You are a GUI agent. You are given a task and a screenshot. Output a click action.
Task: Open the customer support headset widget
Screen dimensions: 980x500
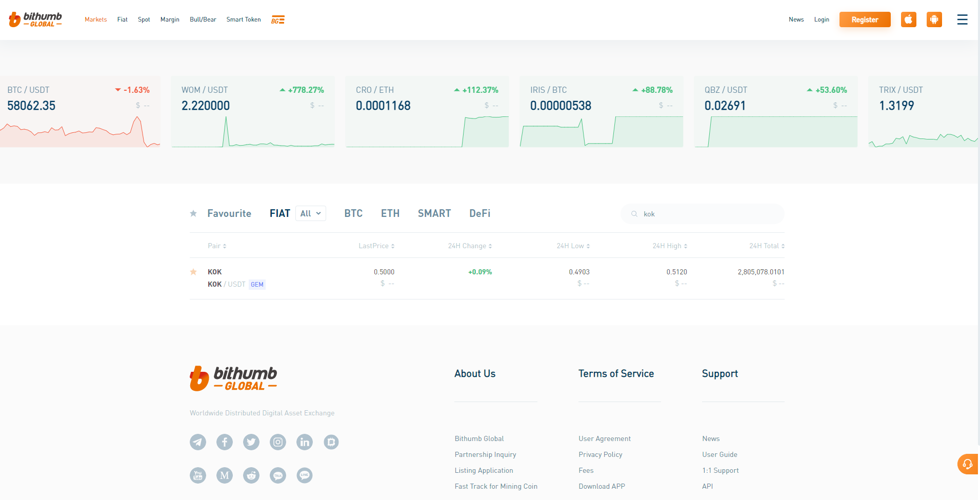tap(968, 464)
